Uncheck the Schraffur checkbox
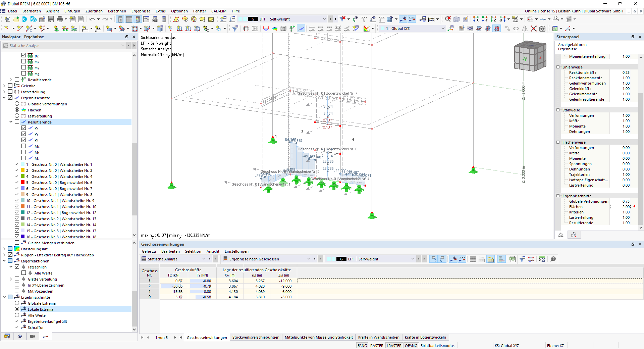 pos(17,327)
